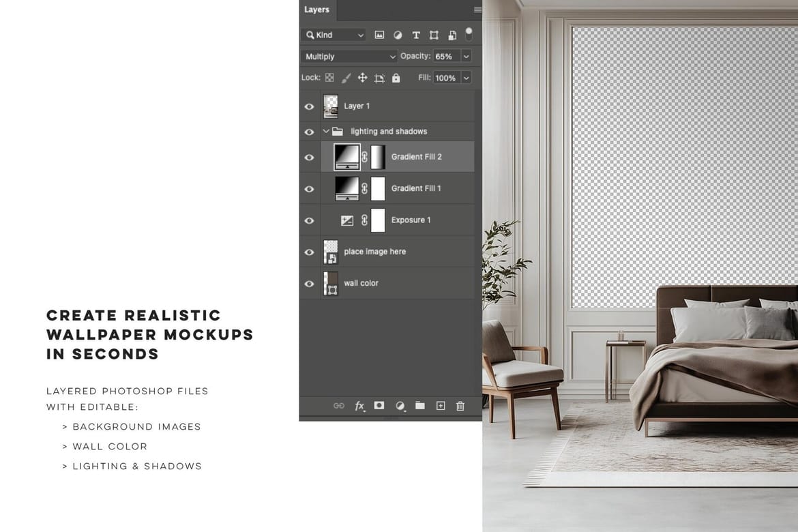Toggle the layer filtering on/off switch
798x532 pixels.
[469, 34]
